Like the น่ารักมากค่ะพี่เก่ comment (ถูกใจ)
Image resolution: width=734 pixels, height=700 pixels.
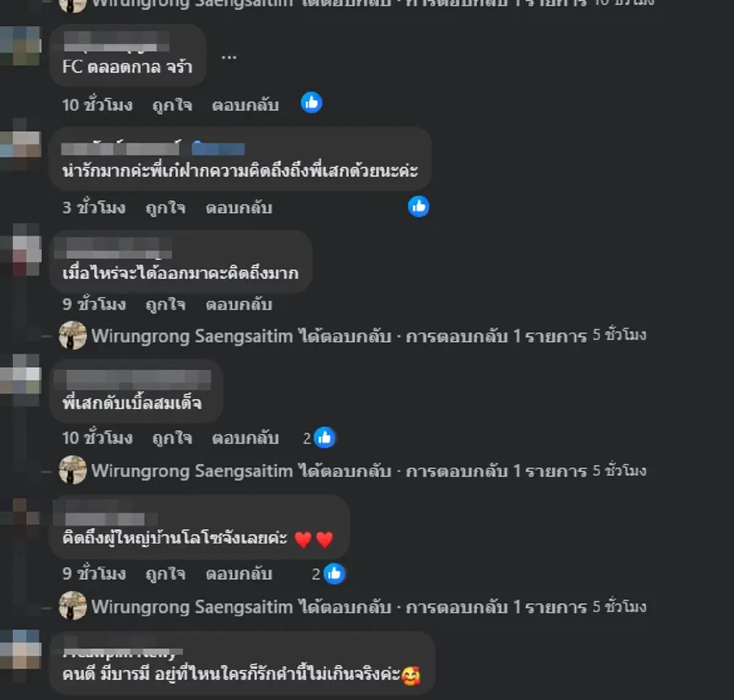[165, 208]
